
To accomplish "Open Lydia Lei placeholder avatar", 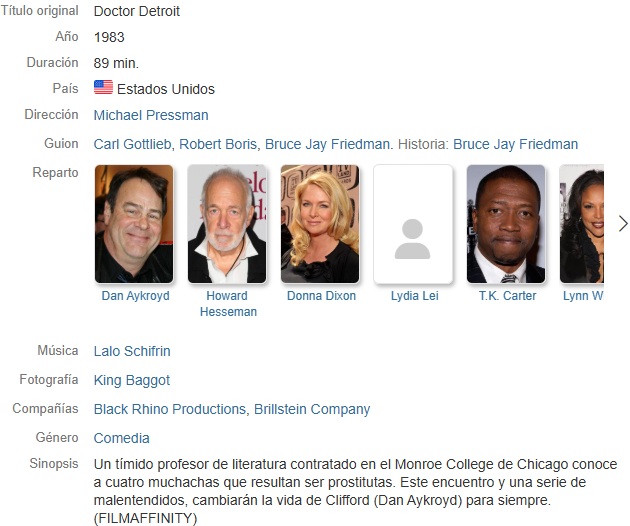I will pos(413,224).
